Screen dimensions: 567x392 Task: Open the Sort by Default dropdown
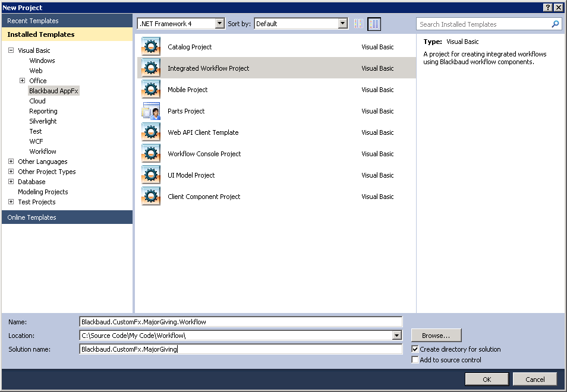(x=343, y=23)
